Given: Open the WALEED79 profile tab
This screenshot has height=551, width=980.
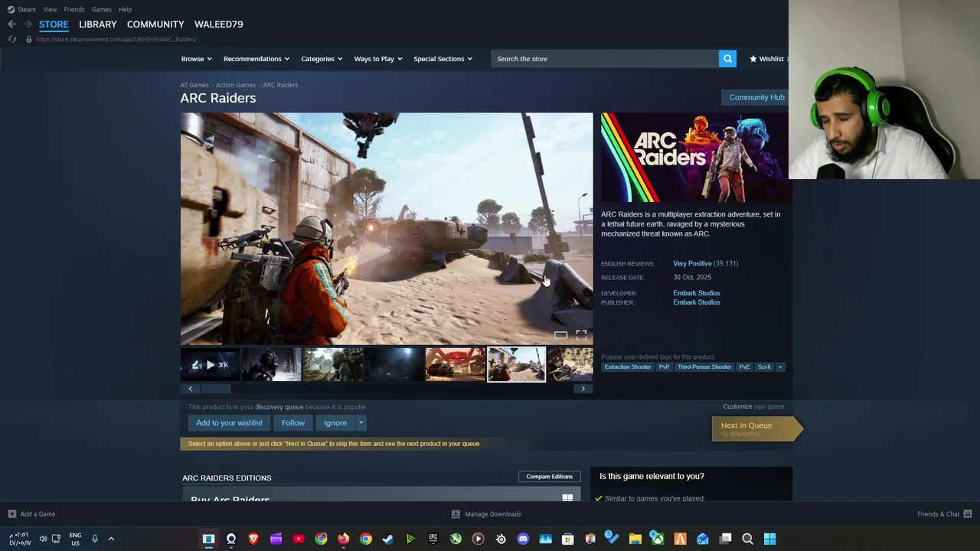Looking at the screenshot, I should (219, 24).
